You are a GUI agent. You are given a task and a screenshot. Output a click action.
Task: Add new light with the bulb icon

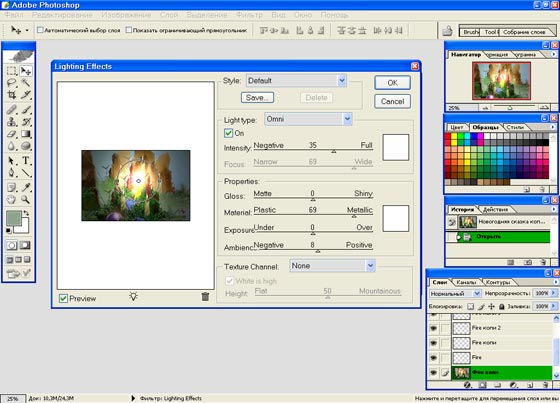pos(133,296)
